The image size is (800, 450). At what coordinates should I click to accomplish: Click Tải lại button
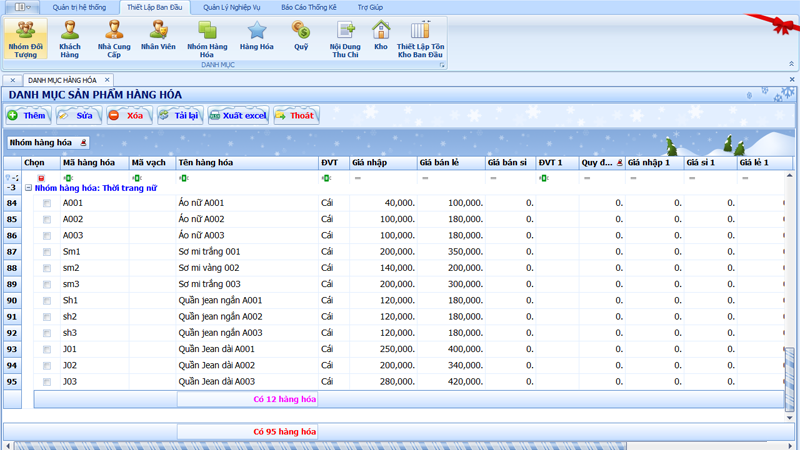[x=180, y=115]
